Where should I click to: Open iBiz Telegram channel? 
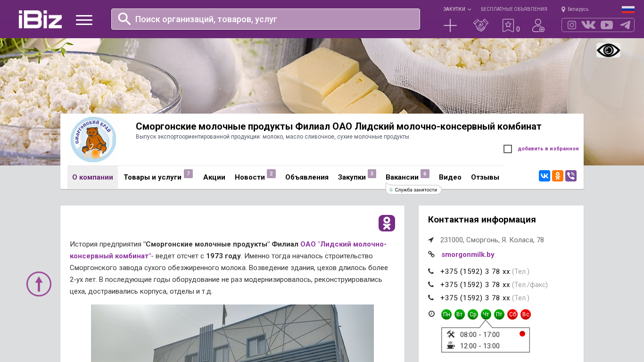(x=625, y=25)
